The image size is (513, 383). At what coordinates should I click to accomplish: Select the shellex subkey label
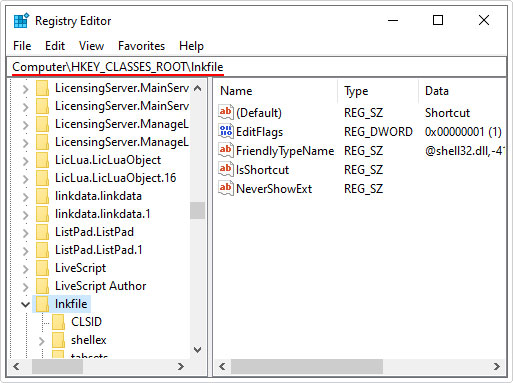(89, 340)
